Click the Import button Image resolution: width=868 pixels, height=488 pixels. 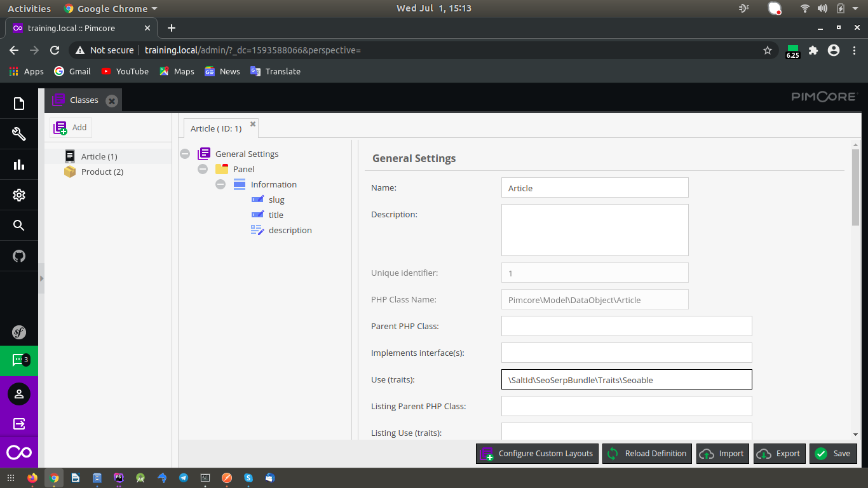(723, 454)
